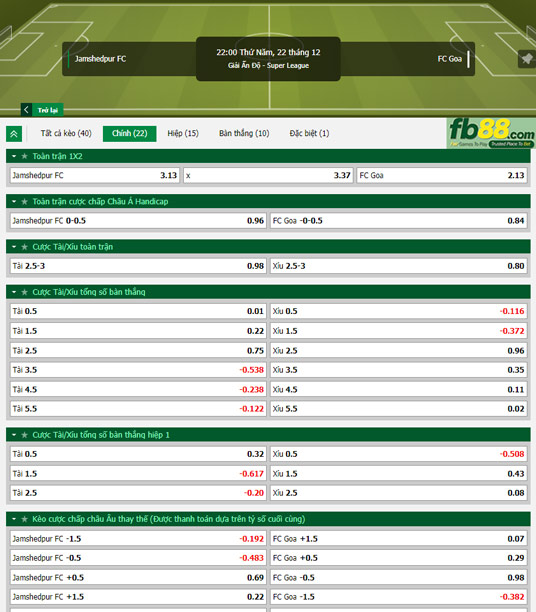Select Tài 3.5 odds -0.538

138,370
